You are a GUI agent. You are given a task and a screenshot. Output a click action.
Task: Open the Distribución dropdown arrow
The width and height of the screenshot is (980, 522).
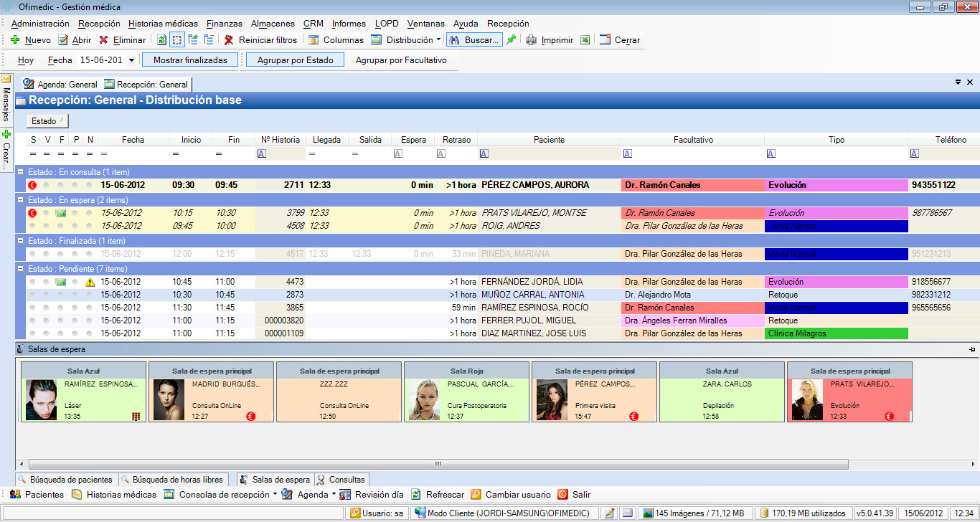click(x=438, y=40)
